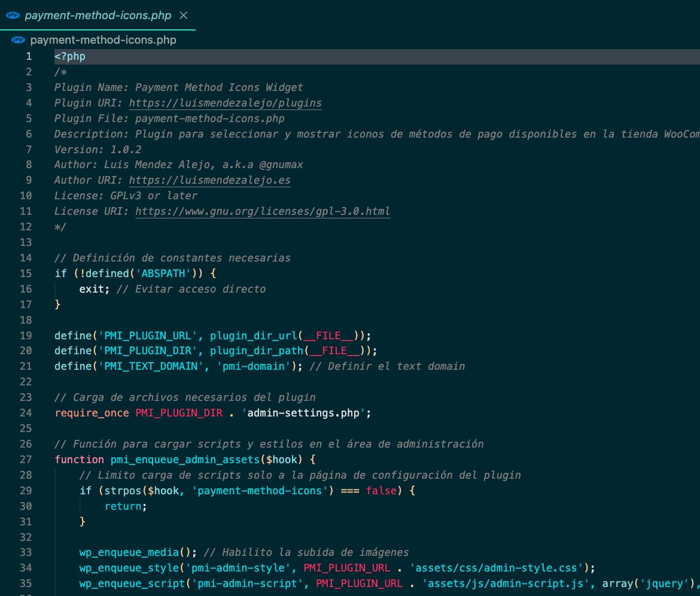Click 'assets/css/admin-style.css' string
Screen dimensions: 700x596
[496, 568]
